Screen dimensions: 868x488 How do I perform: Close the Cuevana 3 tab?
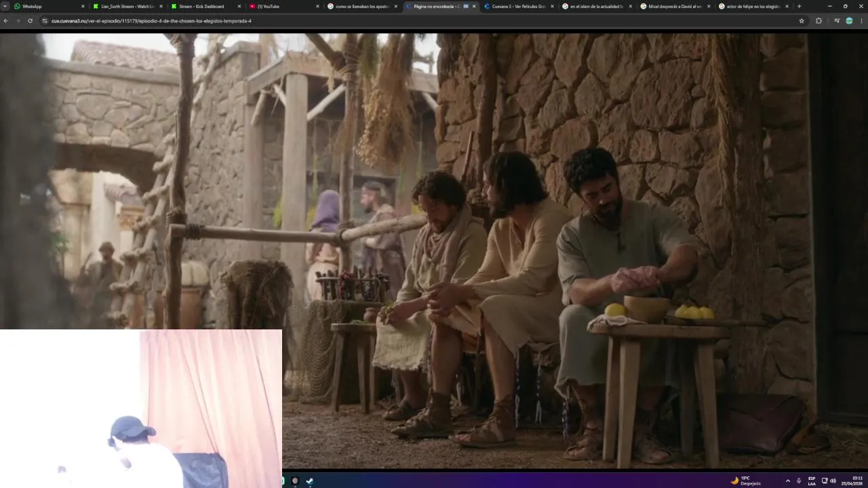(x=552, y=6)
